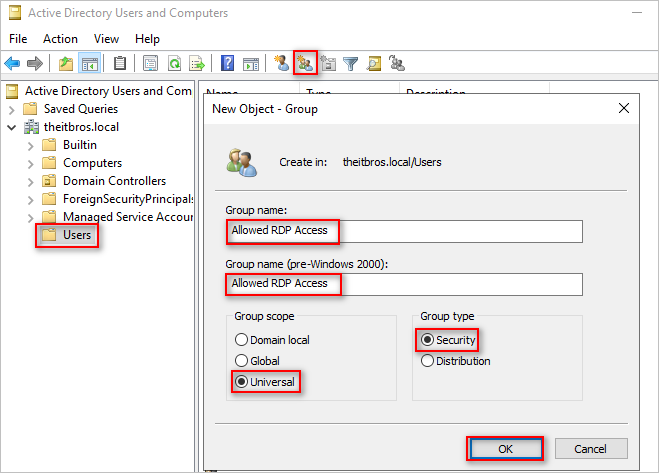Click the Refresh toolbar icon
Image resolution: width=659 pixels, height=473 pixels.
[x=174, y=64]
